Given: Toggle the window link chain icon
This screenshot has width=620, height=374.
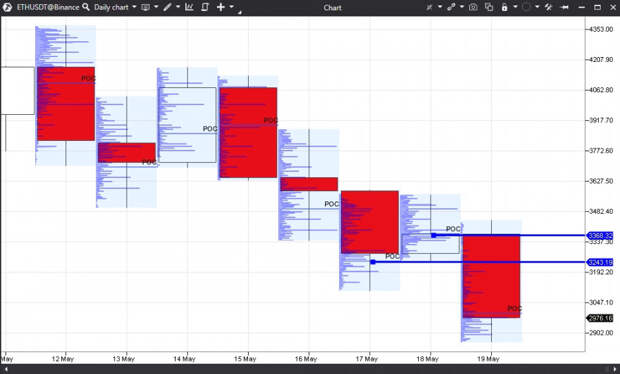Looking at the screenshot, I should 451,7.
